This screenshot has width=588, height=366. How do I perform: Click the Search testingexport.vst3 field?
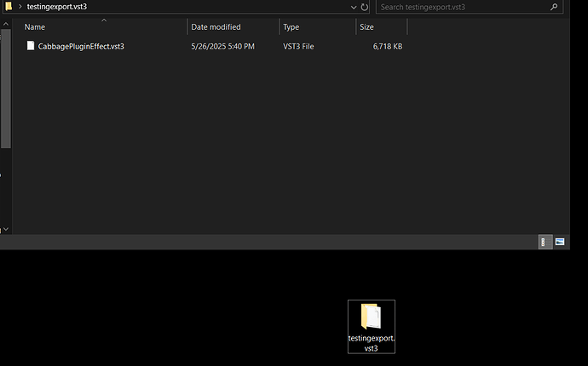(470, 7)
